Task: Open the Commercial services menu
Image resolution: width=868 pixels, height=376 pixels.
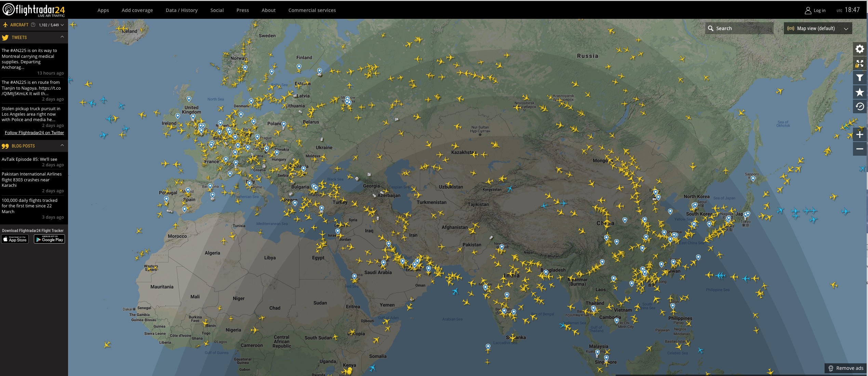Action: click(312, 10)
